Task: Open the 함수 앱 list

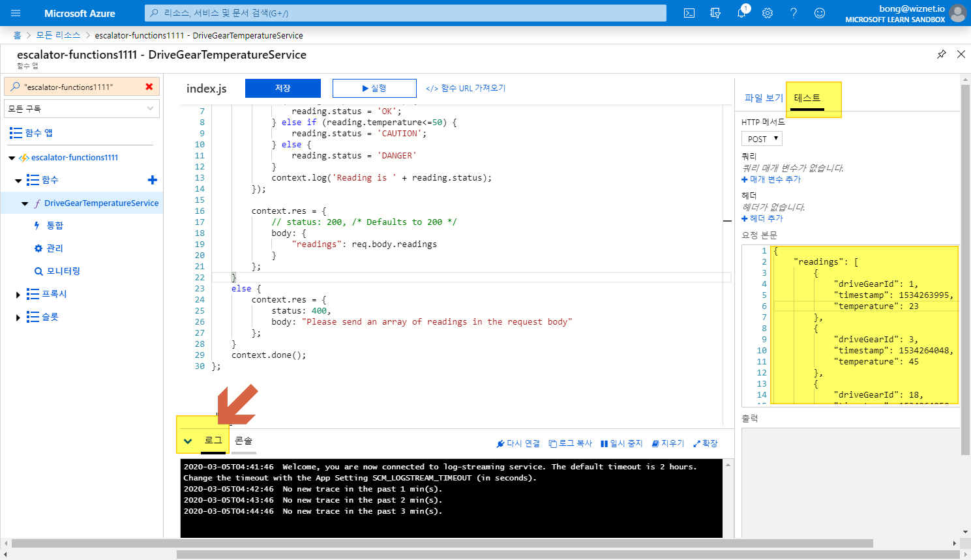Action: click(39, 133)
